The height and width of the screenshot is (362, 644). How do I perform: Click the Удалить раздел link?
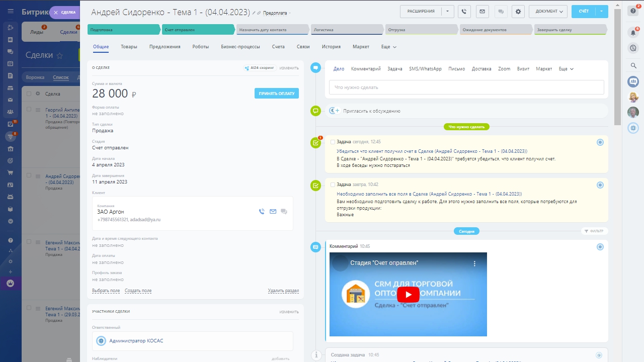(283, 291)
